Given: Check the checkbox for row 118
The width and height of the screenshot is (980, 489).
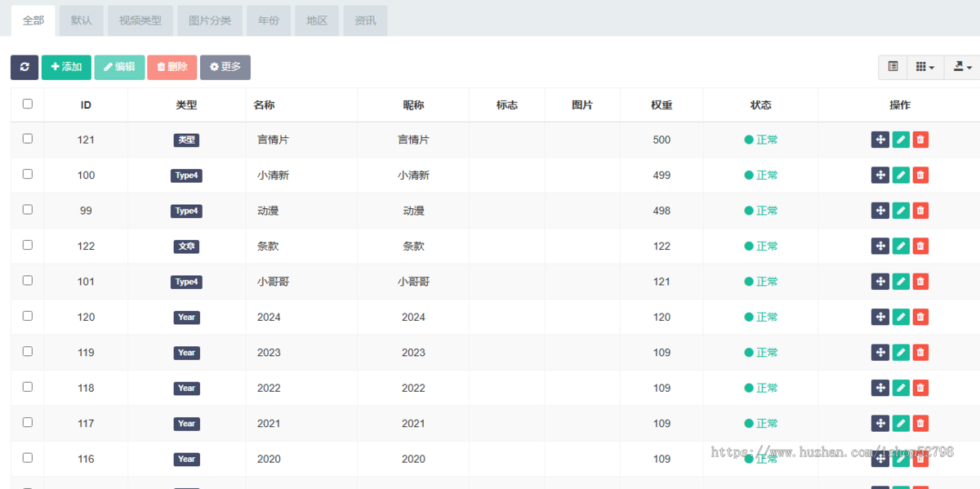Looking at the screenshot, I should coord(28,387).
